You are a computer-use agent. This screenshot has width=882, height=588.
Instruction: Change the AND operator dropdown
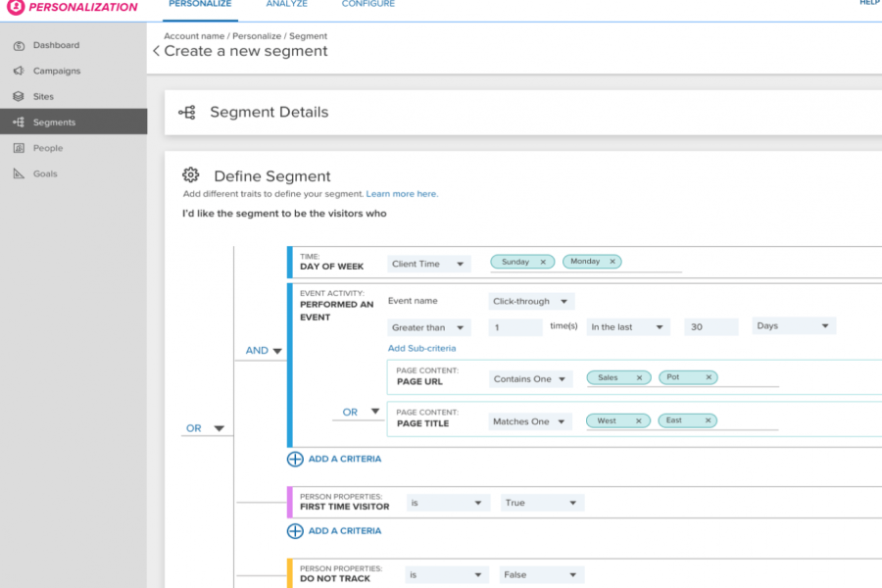click(263, 350)
